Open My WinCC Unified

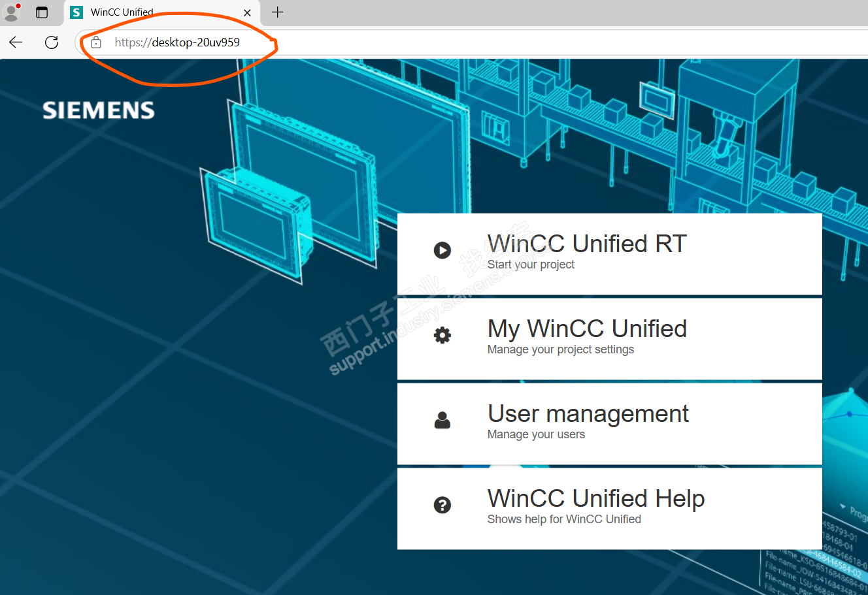pos(609,339)
